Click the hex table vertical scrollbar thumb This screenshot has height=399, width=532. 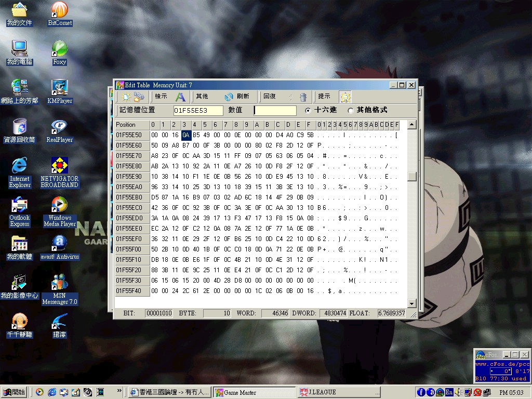click(x=412, y=177)
